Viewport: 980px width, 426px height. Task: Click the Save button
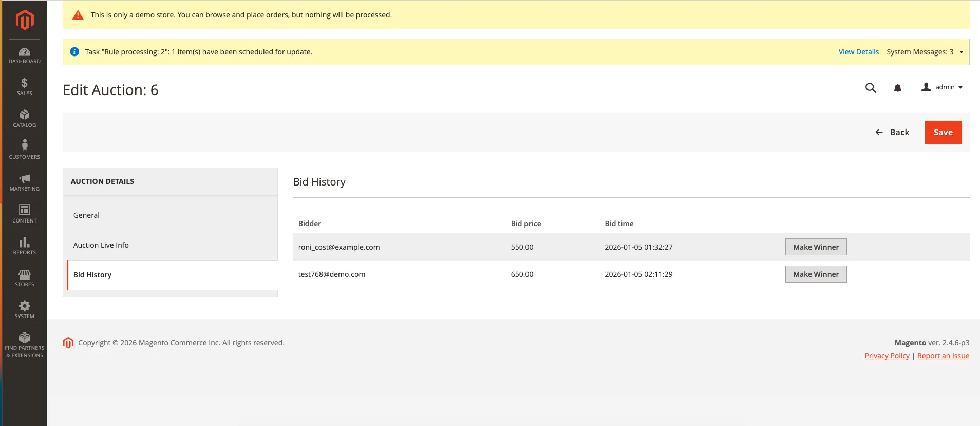943,132
